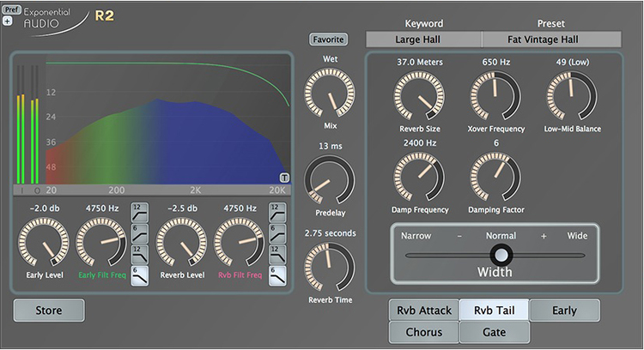
Task: Choose 12 dB low-pass reverb filter slope
Action: (x=276, y=254)
